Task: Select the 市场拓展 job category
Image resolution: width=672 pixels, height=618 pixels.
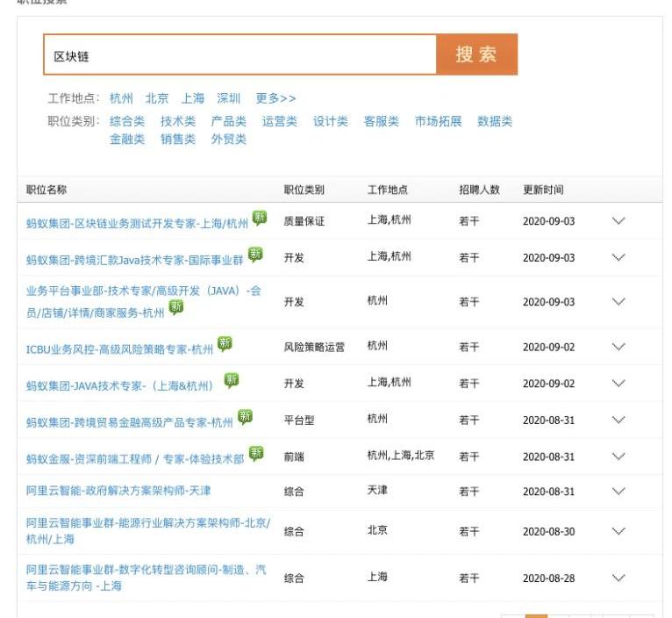Action: point(438,121)
